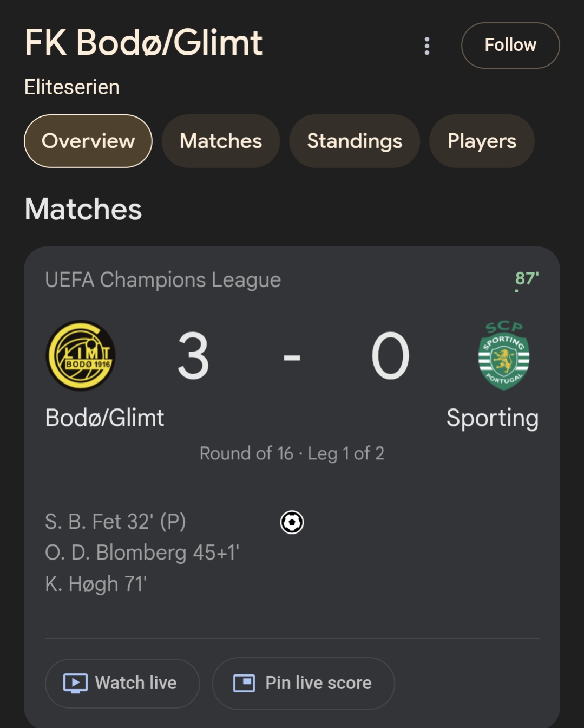This screenshot has height=728, width=584.
Task: Click the Round of 16 leg text
Action: [292, 453]
